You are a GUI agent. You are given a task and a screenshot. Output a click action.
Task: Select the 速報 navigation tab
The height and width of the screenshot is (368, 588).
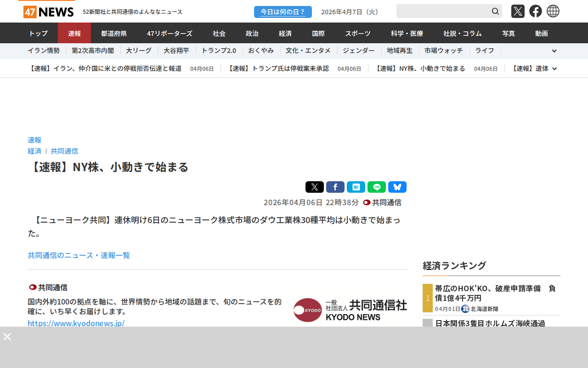(x=74, y=33)
